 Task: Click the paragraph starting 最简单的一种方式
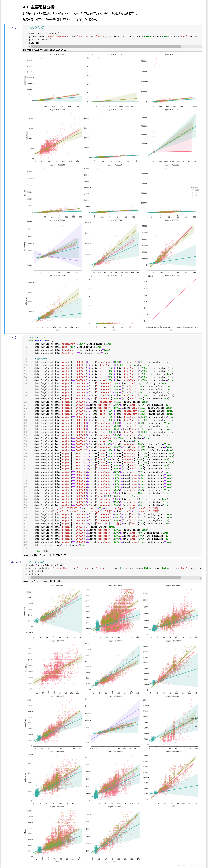coord(60,20)
